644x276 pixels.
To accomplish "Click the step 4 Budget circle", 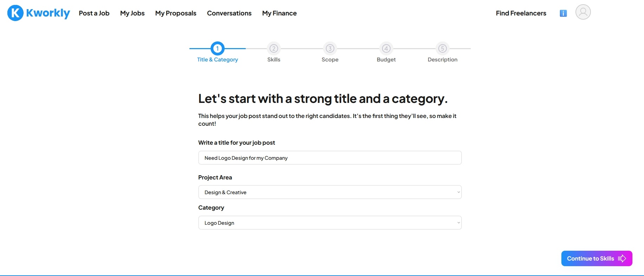I will click(x=386, y=48).
